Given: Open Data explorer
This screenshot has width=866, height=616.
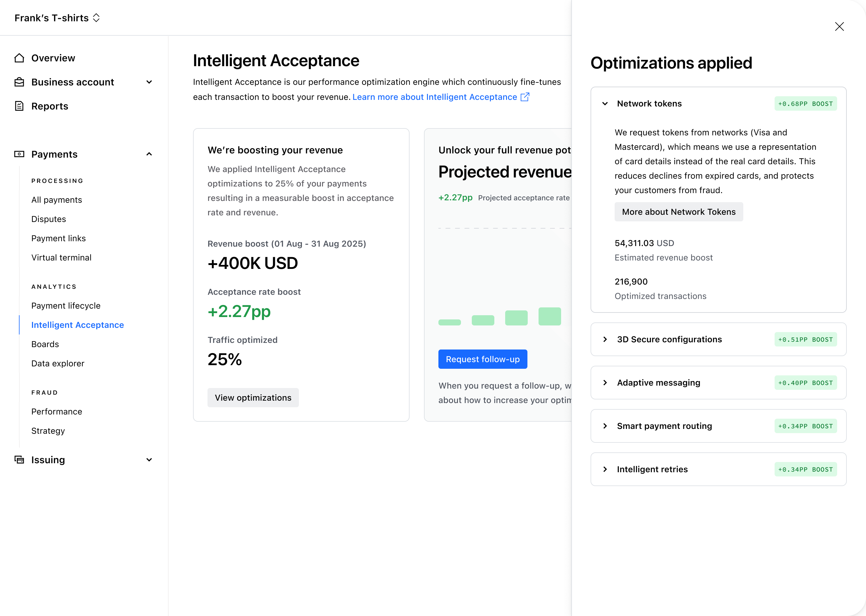Looking at the screenshot, I should (x=58, y=363).
